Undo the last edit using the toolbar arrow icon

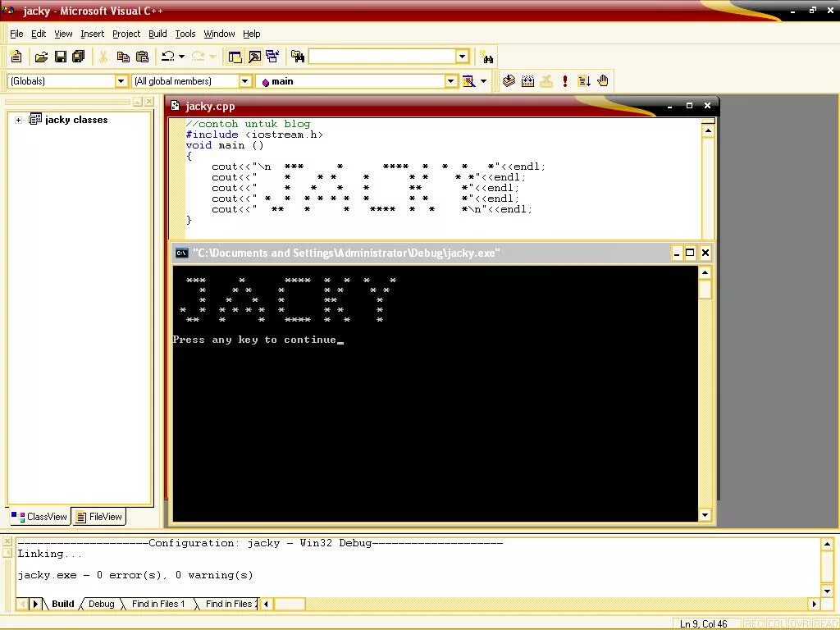point(168,57)
